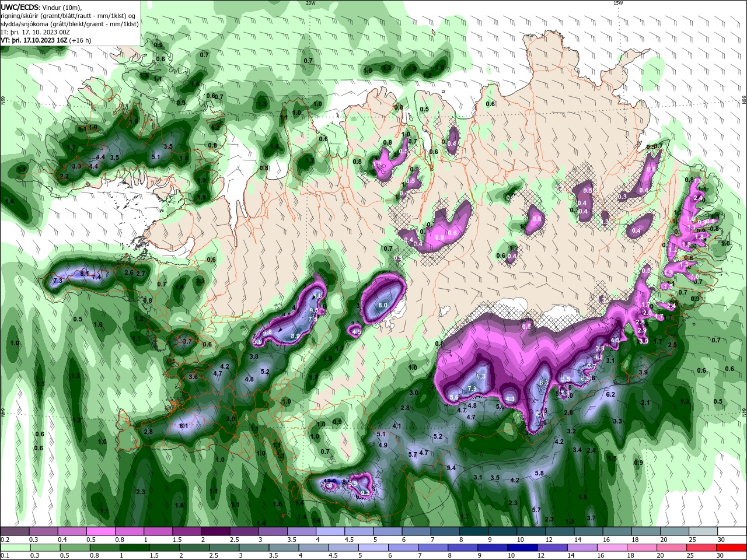Viewport: 747px width, 560px height.
Task: Click the bright pink snow swatch between 0.5 and 0.8
Action: click(100, 531)
